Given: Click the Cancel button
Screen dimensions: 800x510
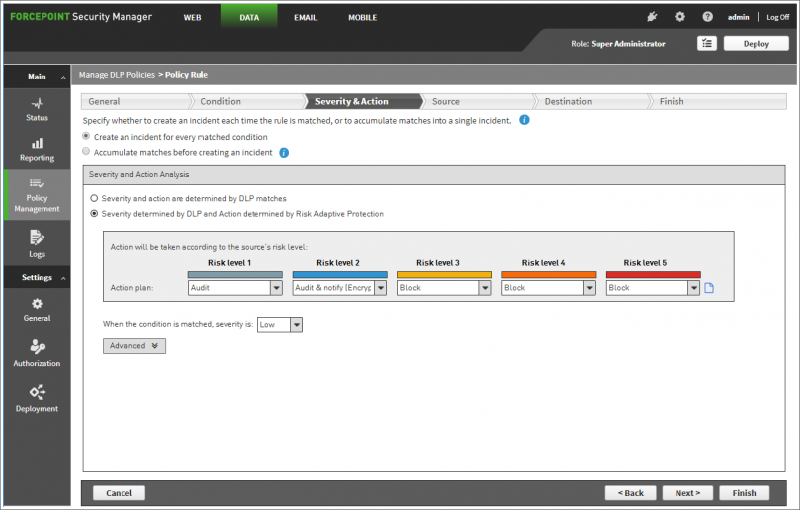Looking at the screenshot, I should [x=119, y=493].
